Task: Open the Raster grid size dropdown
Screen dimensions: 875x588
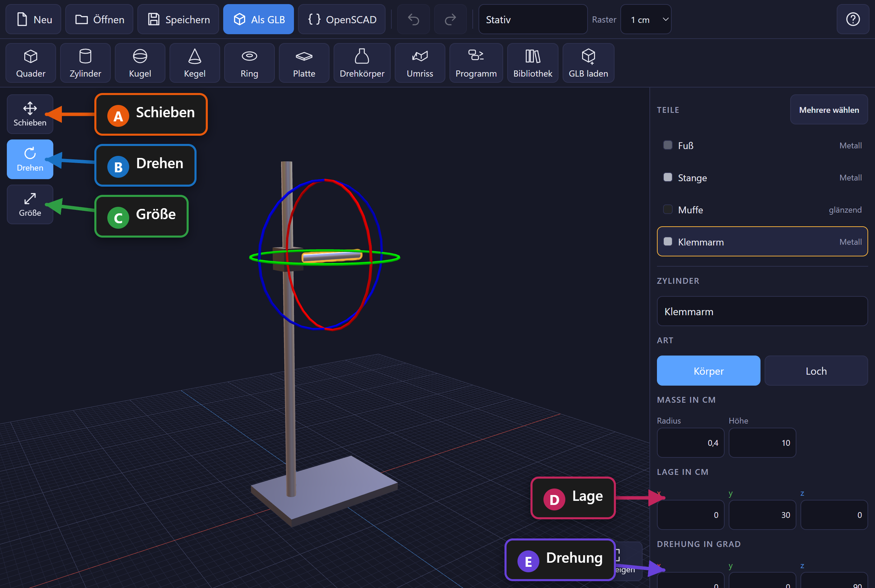Action: coord(646,19)
